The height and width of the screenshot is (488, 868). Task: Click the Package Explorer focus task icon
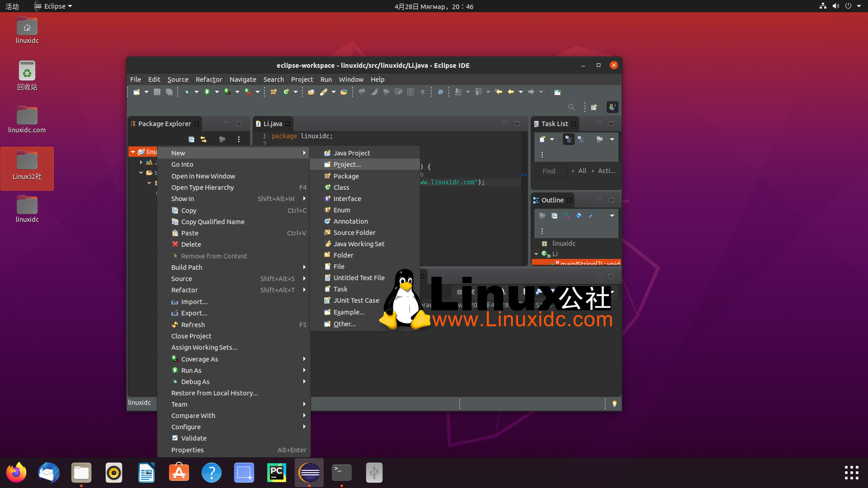tap(222, 139)
